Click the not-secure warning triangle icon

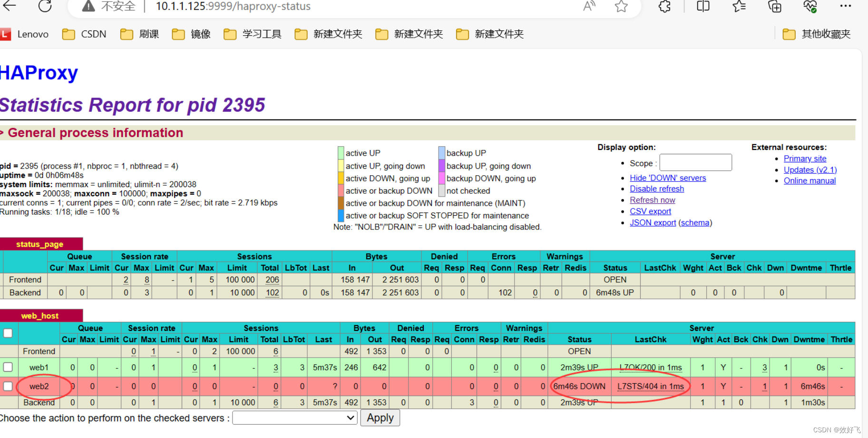(88, 6)
